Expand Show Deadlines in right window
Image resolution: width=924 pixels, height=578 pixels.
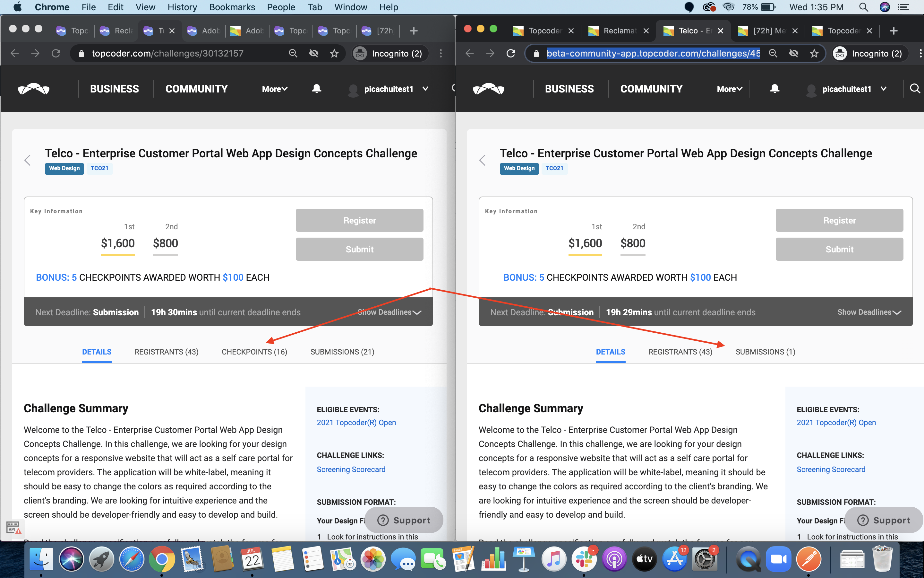point(869,312)
